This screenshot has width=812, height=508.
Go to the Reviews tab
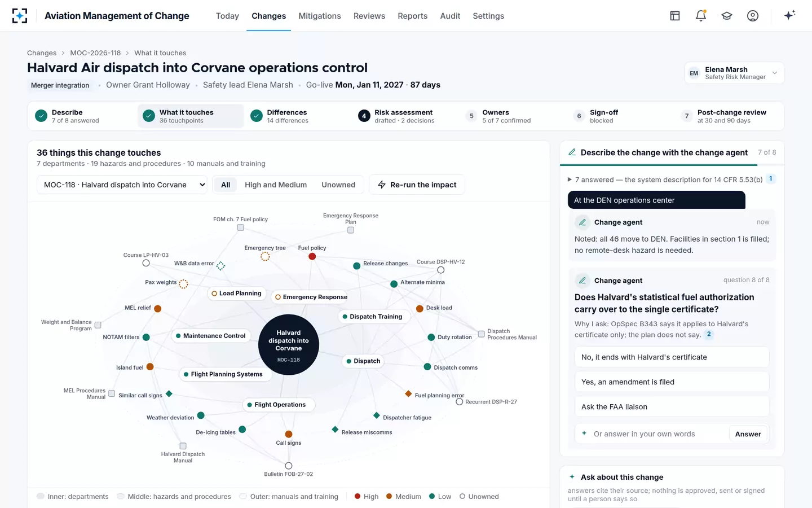tap(369, 16)
